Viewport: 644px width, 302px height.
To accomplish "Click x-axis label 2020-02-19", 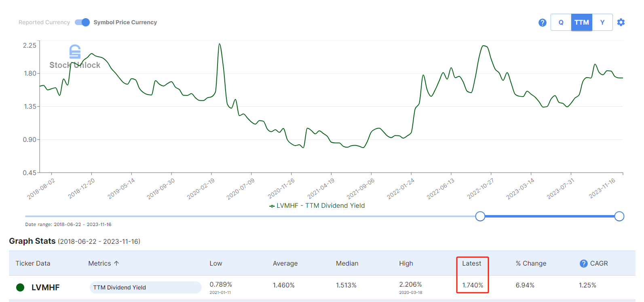I will click(201, 189).
